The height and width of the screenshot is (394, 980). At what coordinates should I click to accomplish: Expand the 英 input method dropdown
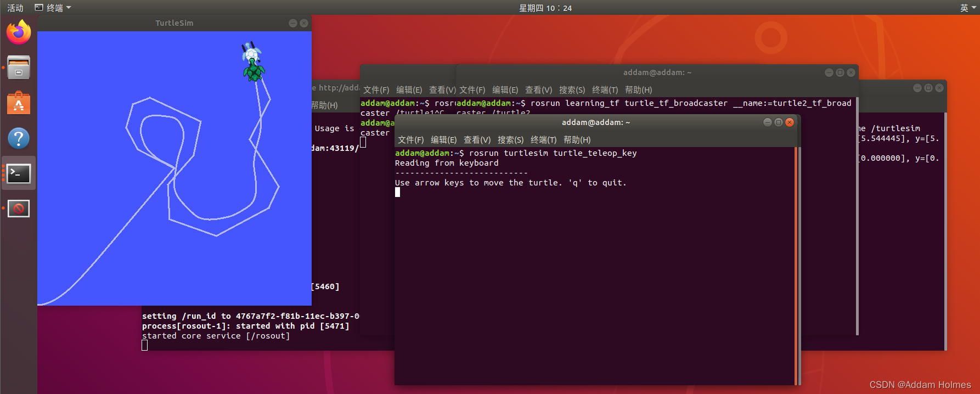967,8
